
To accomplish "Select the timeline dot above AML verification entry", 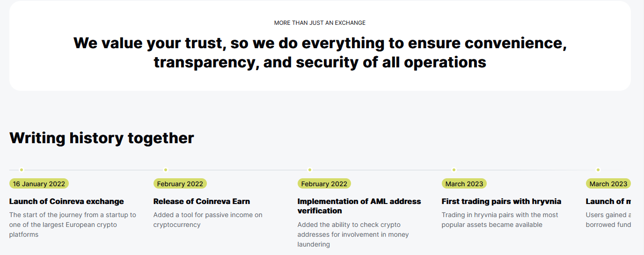I will [310, 170].
